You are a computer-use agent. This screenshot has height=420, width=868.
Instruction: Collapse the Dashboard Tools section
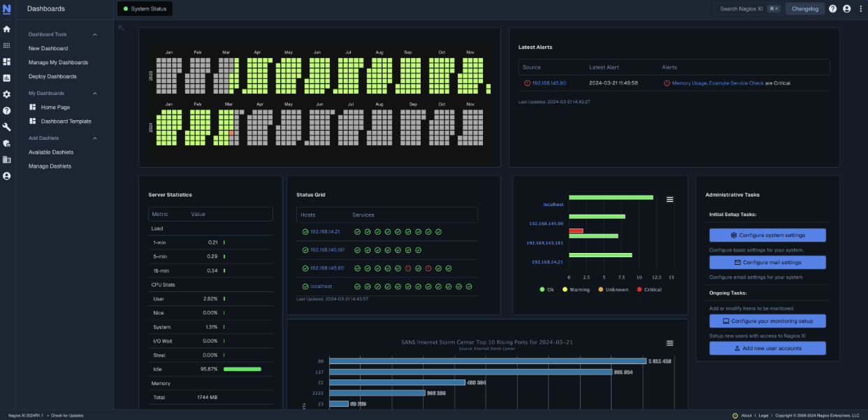pyautogui.click(x=95, y=34)
